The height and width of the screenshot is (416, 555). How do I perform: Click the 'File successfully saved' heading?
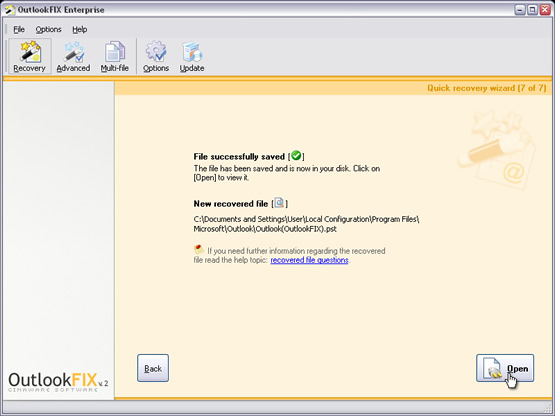click(239, 156)
